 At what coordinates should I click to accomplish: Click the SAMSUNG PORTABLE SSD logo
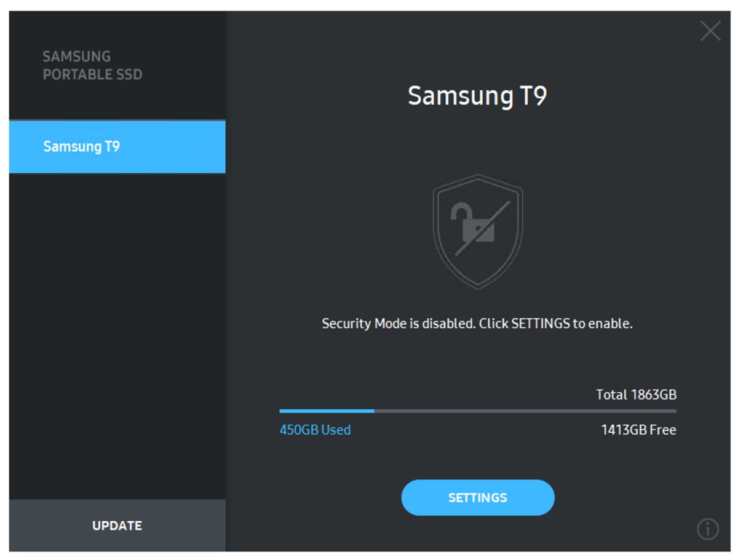point(92,66)
